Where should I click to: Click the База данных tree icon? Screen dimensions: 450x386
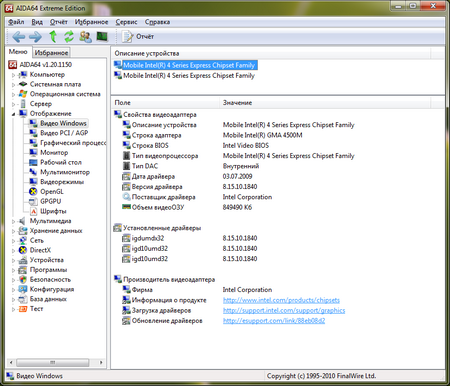pyautogui.click(x=23, y=299)
